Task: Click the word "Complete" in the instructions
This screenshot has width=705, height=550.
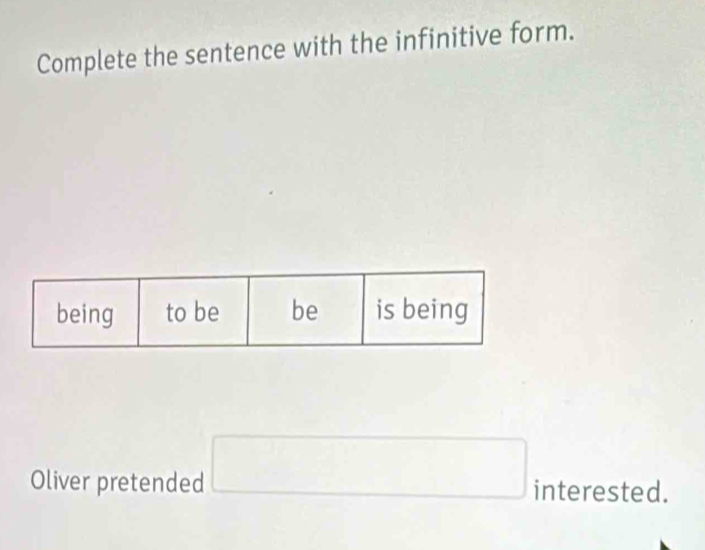Action: point(86,62)
